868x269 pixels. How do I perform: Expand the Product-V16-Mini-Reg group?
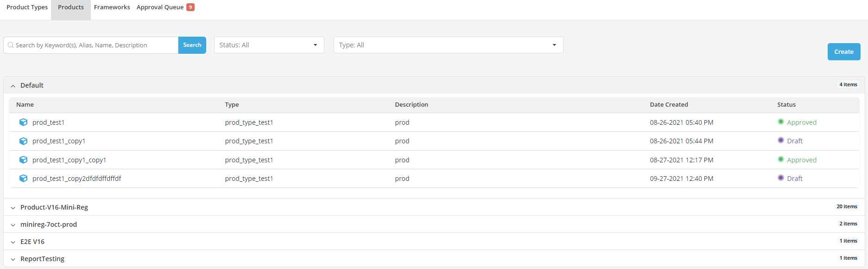point(13,208)
